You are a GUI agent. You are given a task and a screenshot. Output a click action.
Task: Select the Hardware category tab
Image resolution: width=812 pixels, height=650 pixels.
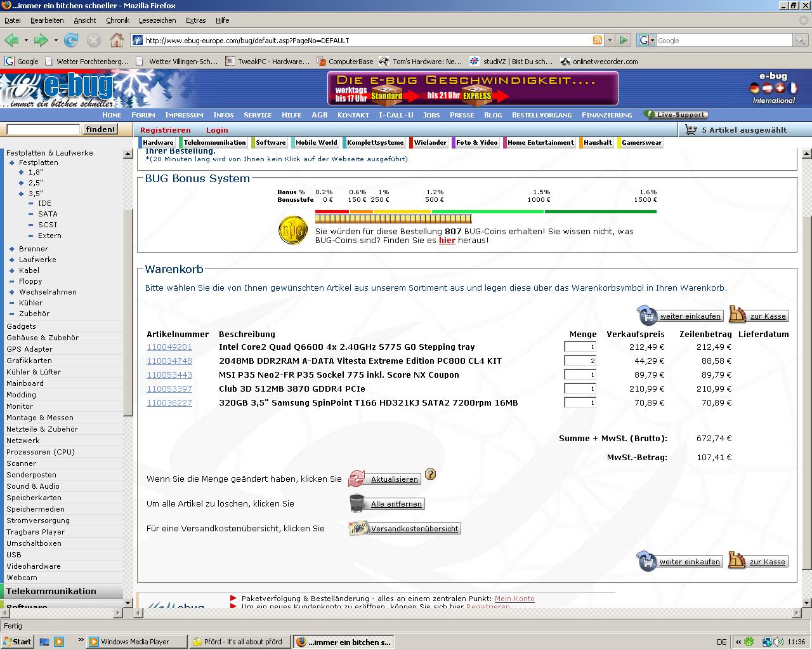[158, 143]
